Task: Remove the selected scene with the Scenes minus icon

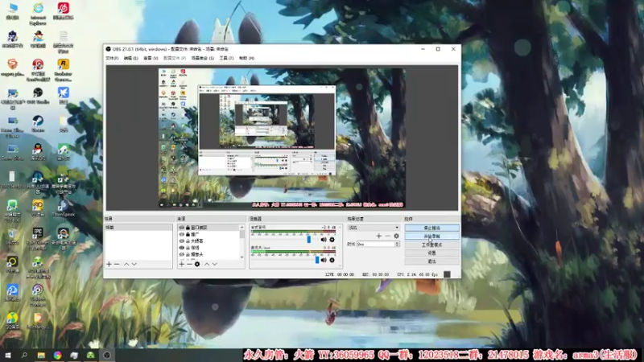Action: click(x=117, y=265)
